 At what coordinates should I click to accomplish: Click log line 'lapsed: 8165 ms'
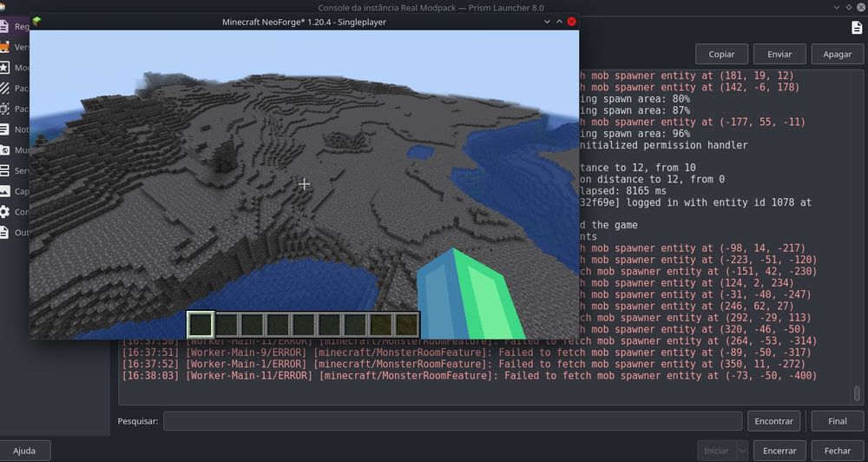tap(622, 190)
